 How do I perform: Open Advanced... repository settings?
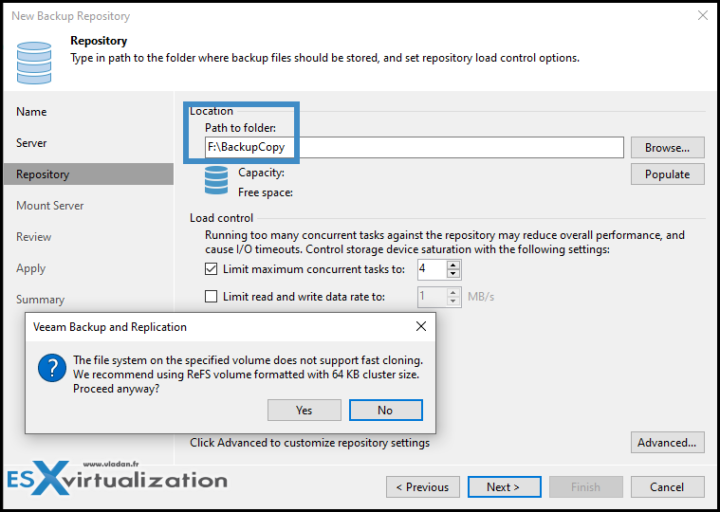[667, 442]
